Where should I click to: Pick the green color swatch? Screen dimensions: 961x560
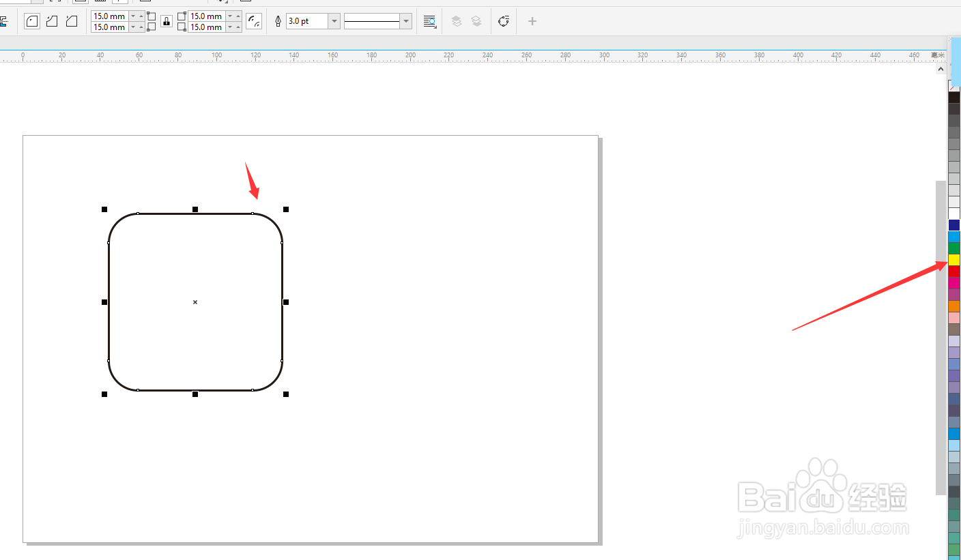(x=954, y=248)
